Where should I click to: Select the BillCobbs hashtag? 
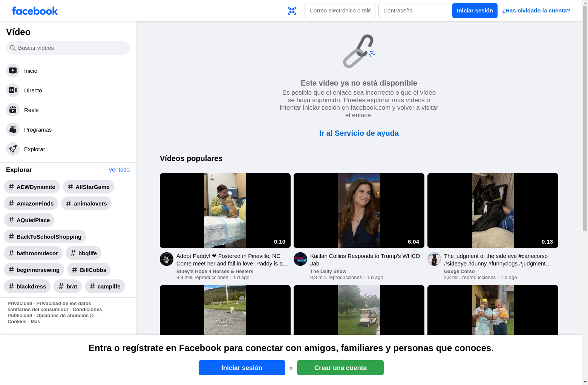(x=89, y=270)
